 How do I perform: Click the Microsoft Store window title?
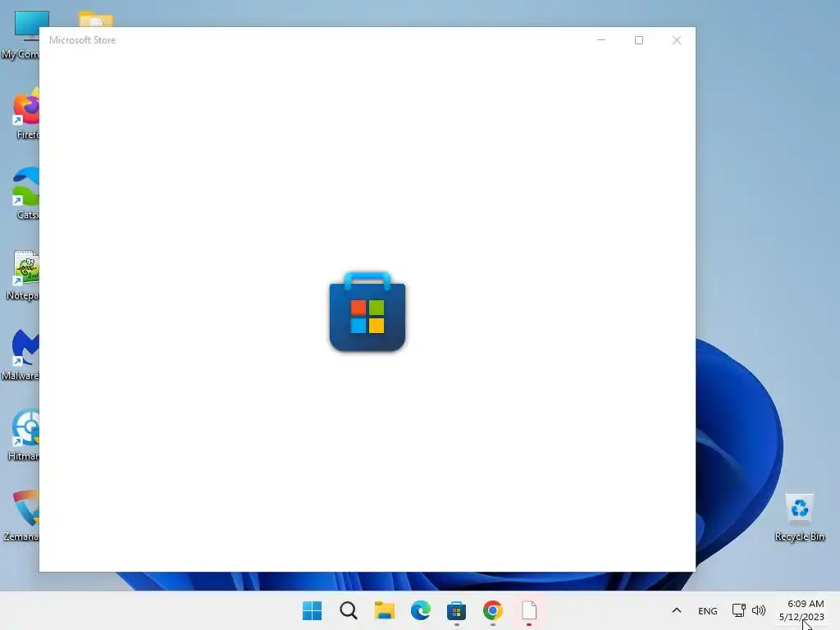(82, 40)
